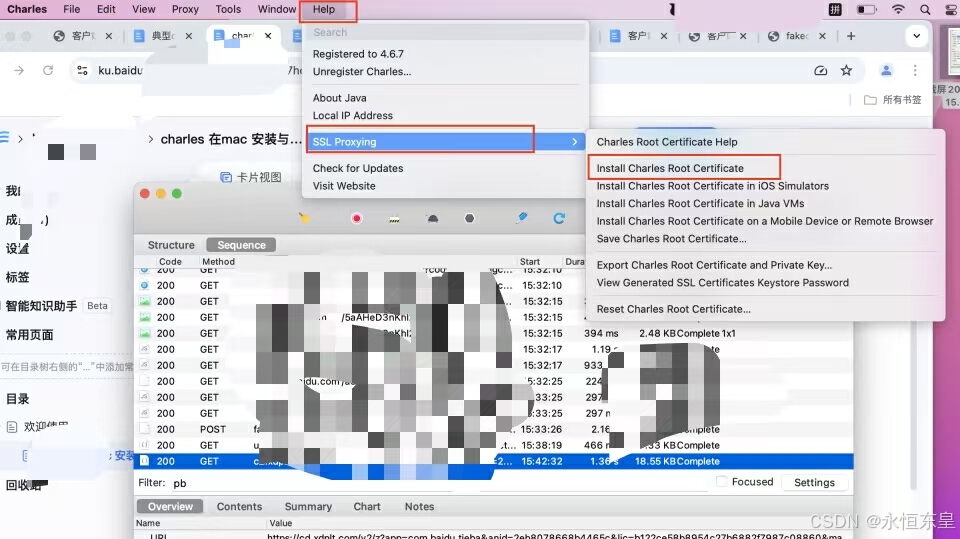The width and height of the screenshot is (960, 539).
Task: Choose Reset Charles Root Certificate...
Action: 673,309
